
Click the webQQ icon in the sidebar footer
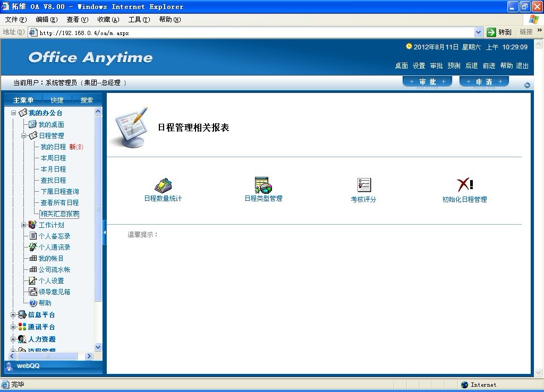10,366
